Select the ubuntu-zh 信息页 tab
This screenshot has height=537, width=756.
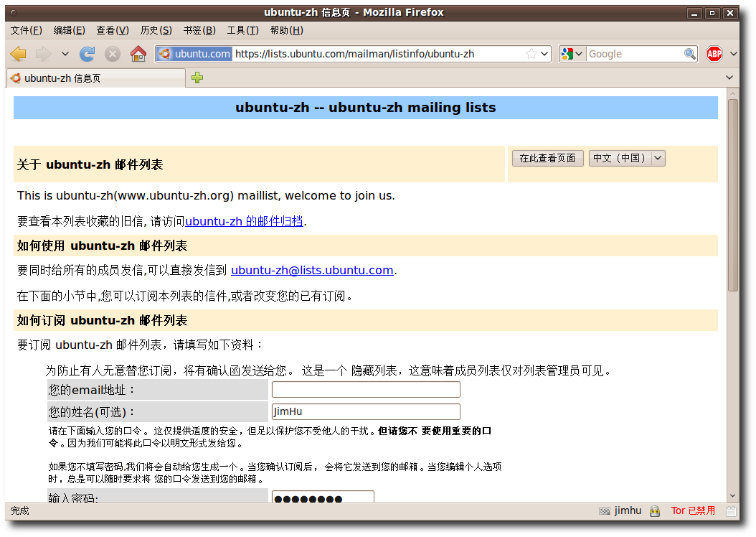pos(96,78)
